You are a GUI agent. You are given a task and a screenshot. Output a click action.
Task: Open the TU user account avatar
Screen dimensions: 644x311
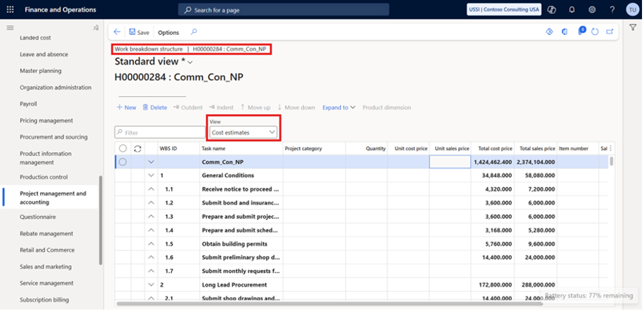tap(633, 10)
